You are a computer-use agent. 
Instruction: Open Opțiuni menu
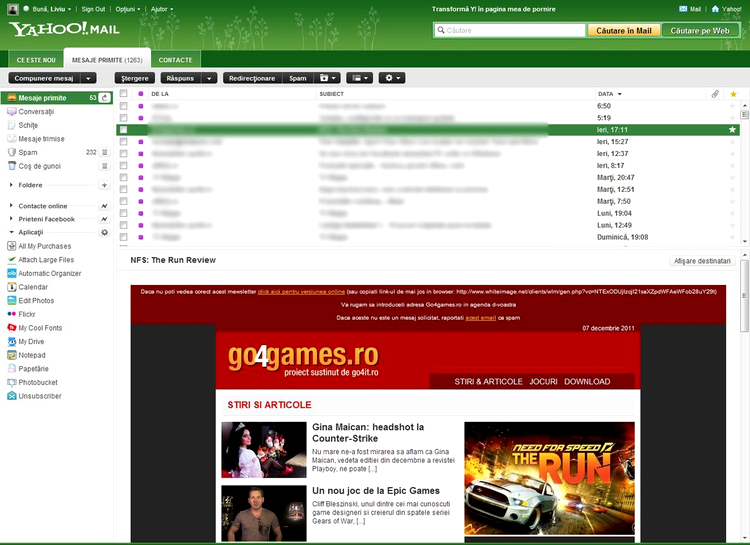(x=128, y=9)
